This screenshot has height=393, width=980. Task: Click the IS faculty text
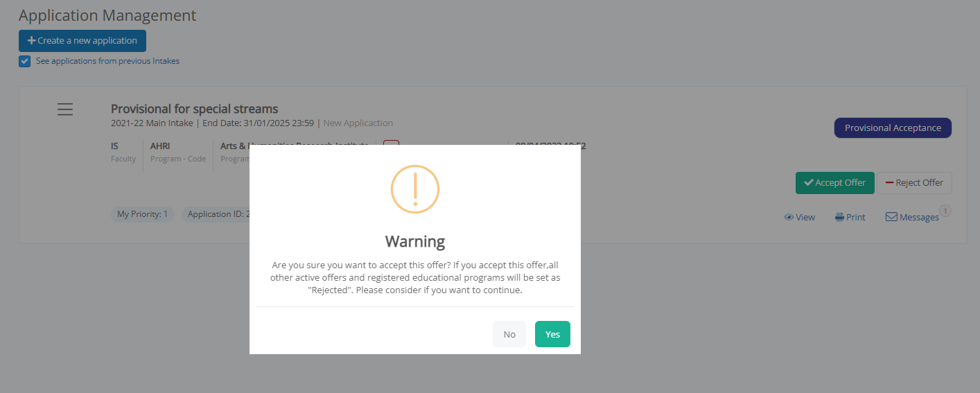[x=114, y=146]
